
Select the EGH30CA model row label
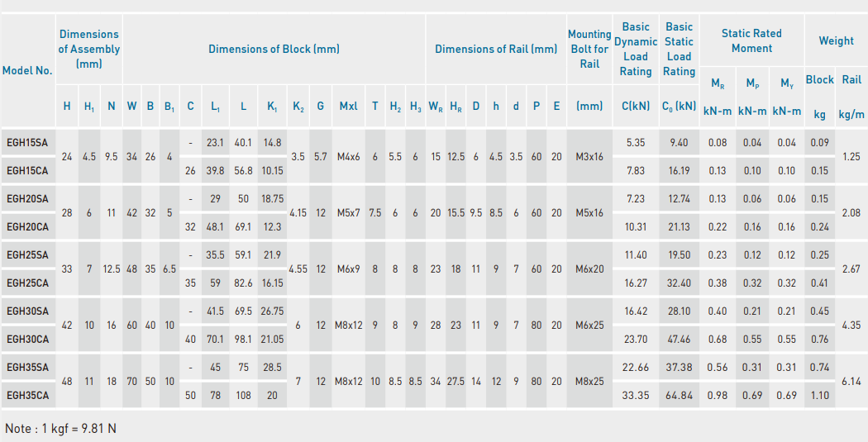point(27,340)
